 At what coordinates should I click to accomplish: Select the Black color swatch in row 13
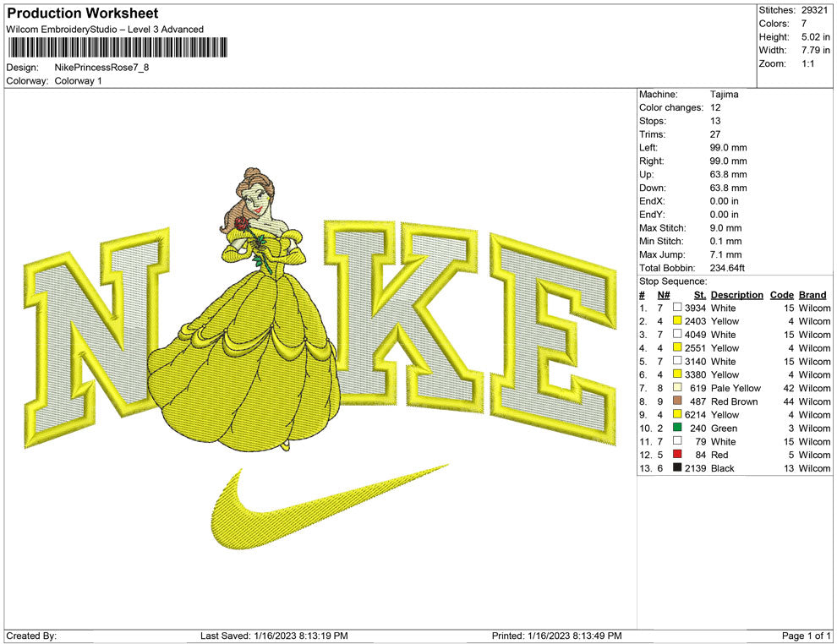click(x=677, y=467)
